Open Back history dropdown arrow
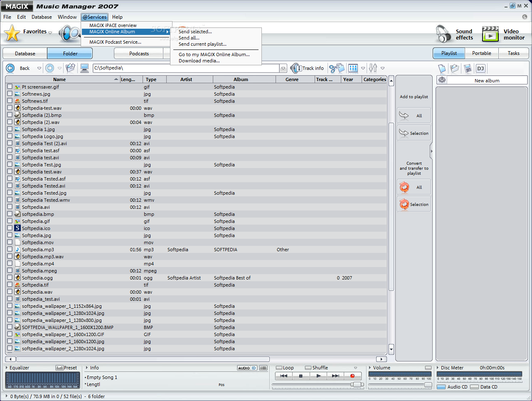The width and height of the screenshot is (532, 401). tap(39, 68)
